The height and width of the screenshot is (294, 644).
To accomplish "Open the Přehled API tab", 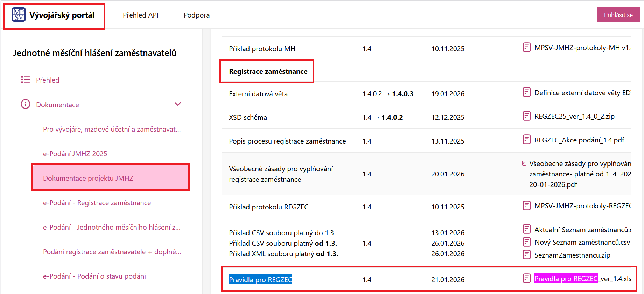I will pos(140,15).
